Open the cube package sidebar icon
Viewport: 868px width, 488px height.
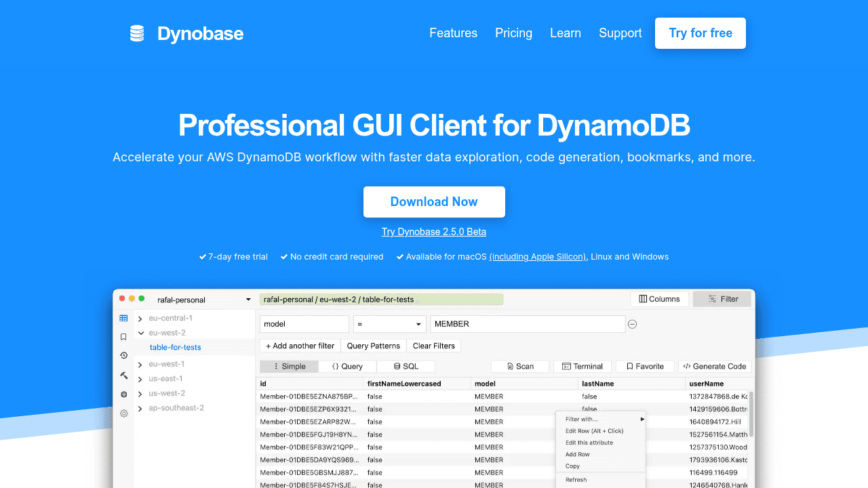(123, 394)
